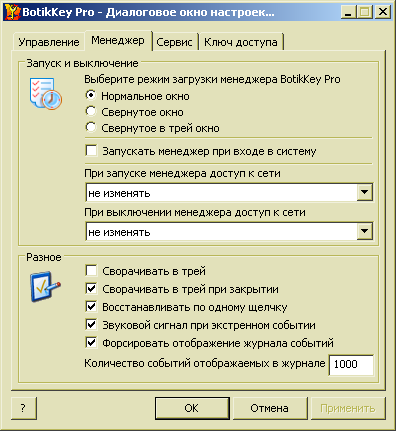Click the Применить button
The height and width of the screenshot is (431, 396).
pos(348,408)
